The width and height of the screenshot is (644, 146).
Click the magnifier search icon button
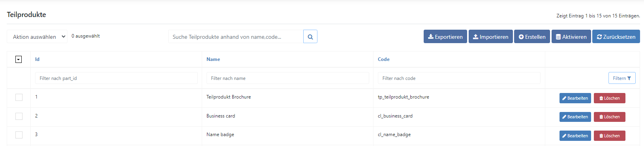click(310, 37)
